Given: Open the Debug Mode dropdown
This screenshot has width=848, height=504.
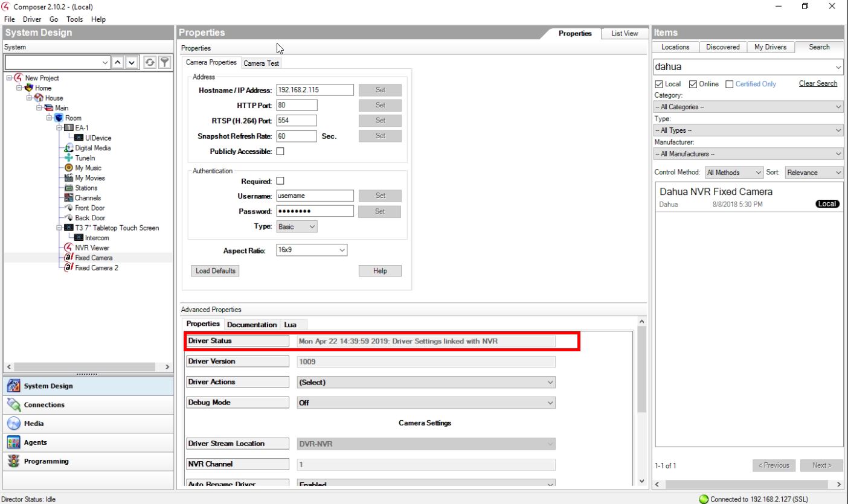Looking at the screenshot, I should coord(426,403).
